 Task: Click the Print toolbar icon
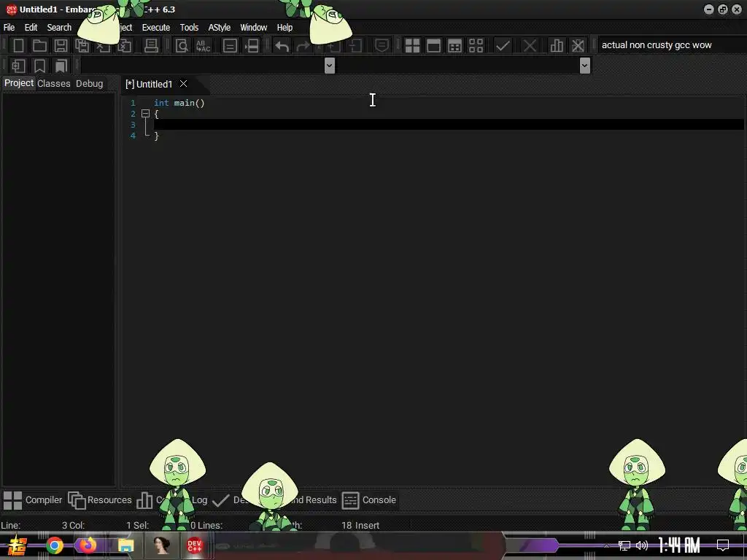[x=151, y=46]
